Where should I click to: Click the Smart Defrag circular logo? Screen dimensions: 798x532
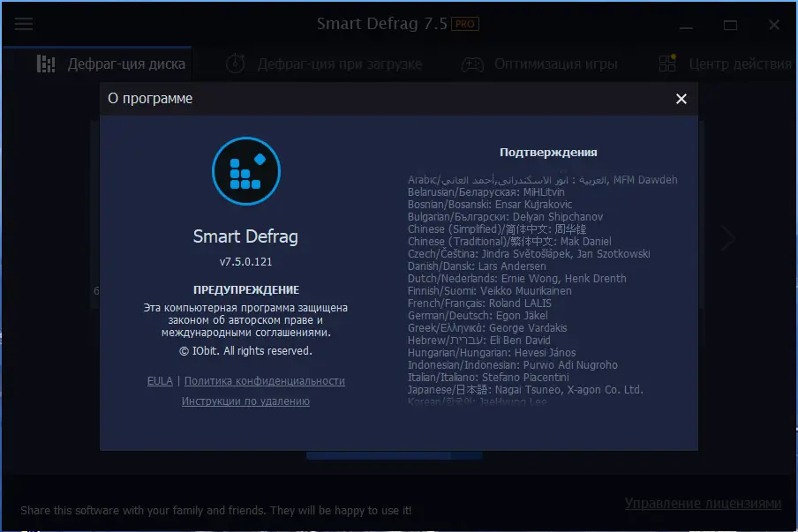245,172
